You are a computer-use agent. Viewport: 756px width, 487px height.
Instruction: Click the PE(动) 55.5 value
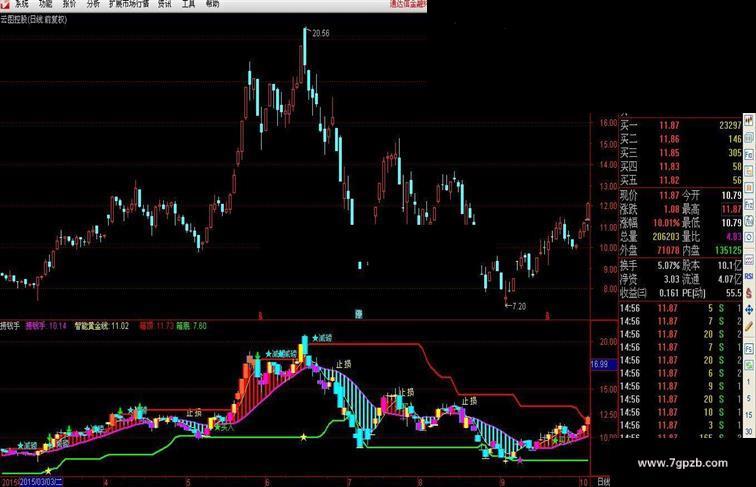(x=734, y=293)
